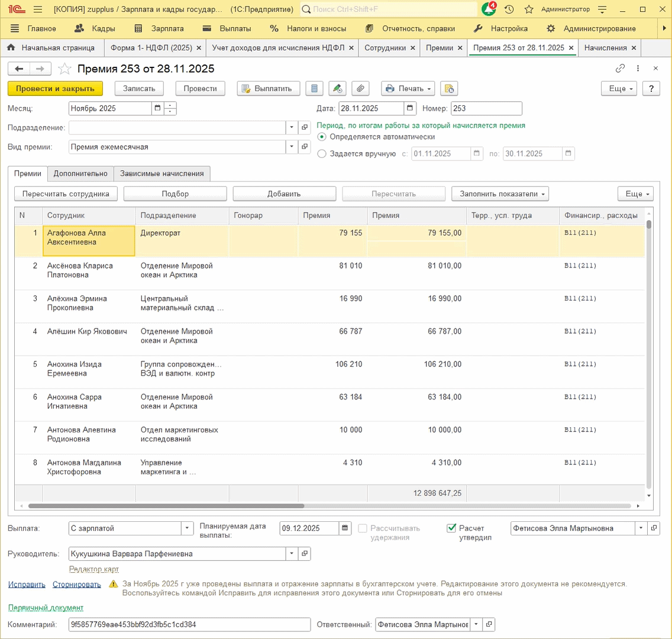Click Пересчитать сотрудника button

66,193
